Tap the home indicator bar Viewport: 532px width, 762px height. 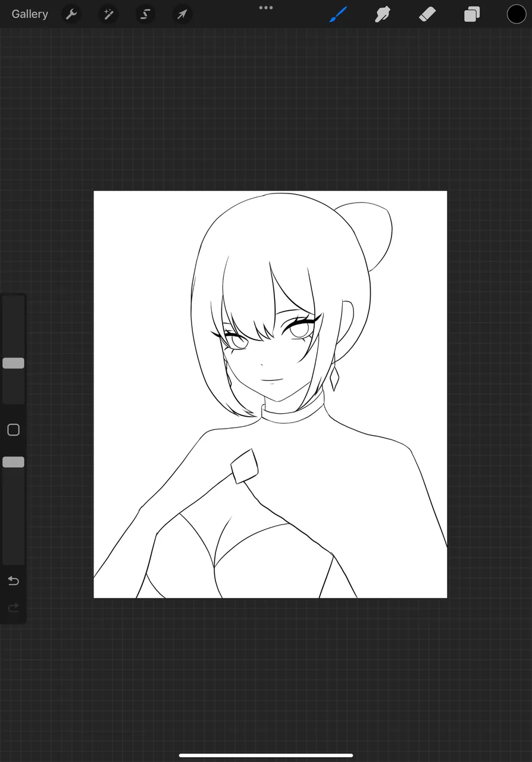tap(266, 755)
